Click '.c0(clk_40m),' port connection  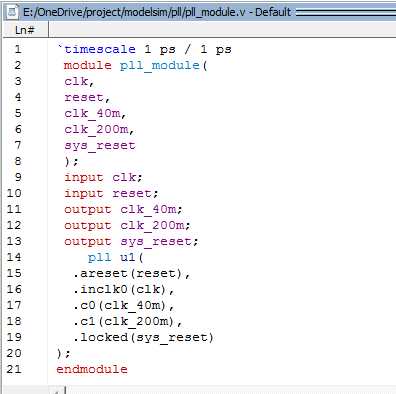[x=123, y=305]
